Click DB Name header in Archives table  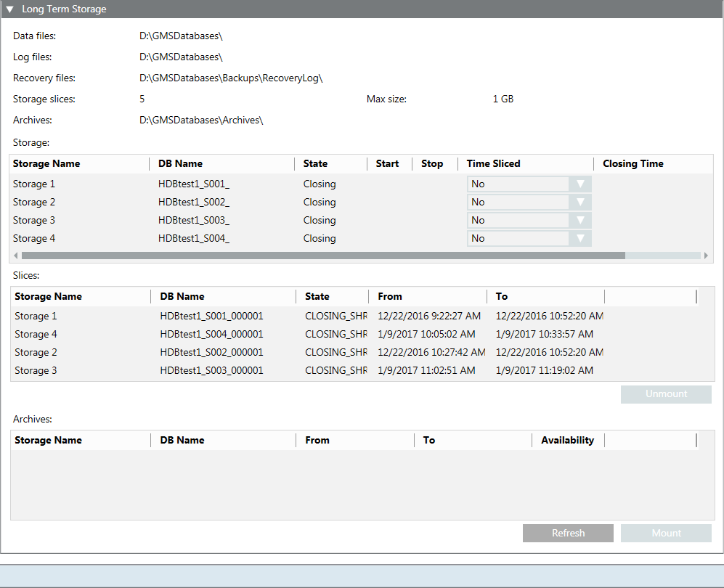pyautogui.click(x=182, y=441)
